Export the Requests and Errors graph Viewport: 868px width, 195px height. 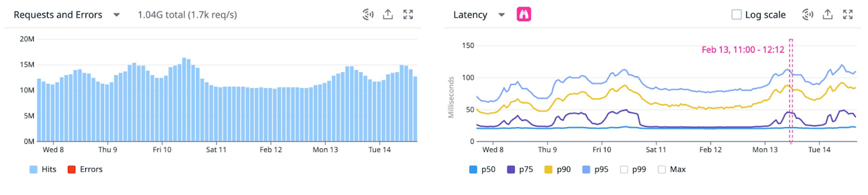[x=388, y=15]
